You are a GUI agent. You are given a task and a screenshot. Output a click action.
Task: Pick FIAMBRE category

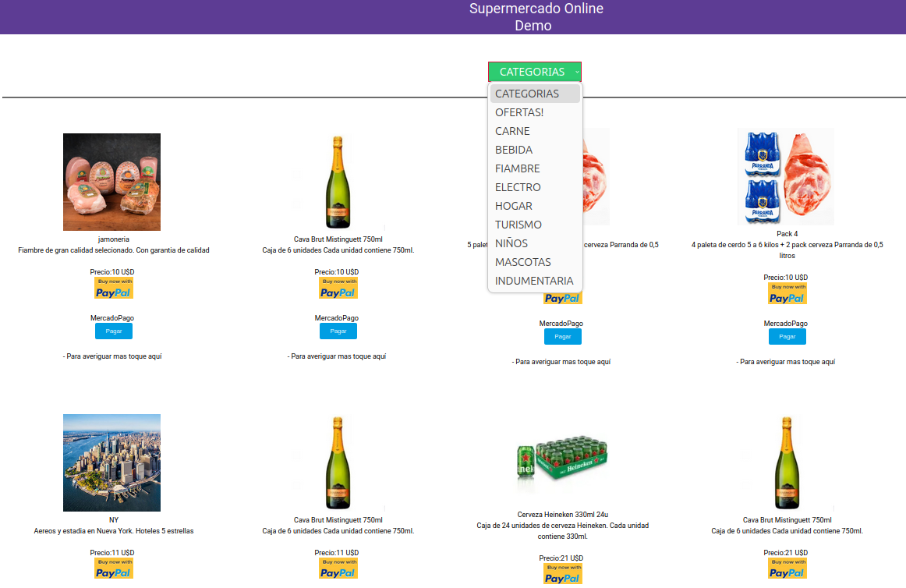coord(535,168)
